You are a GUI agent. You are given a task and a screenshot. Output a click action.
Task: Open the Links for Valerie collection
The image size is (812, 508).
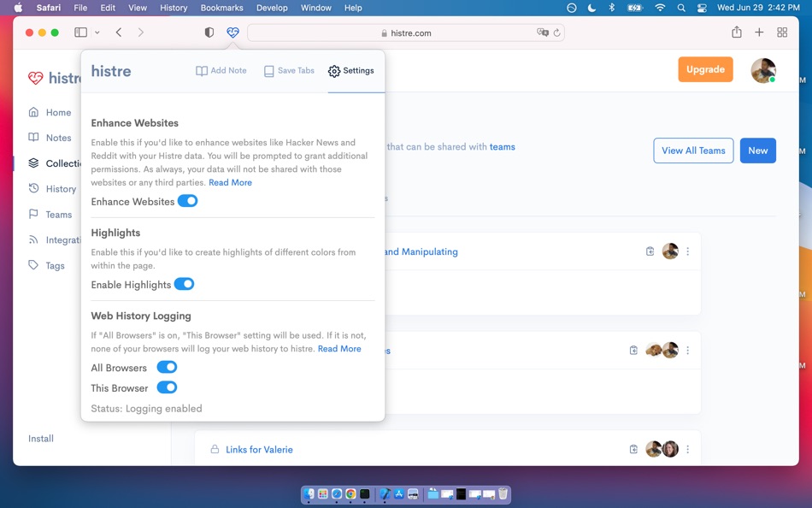tap(259, 450)
